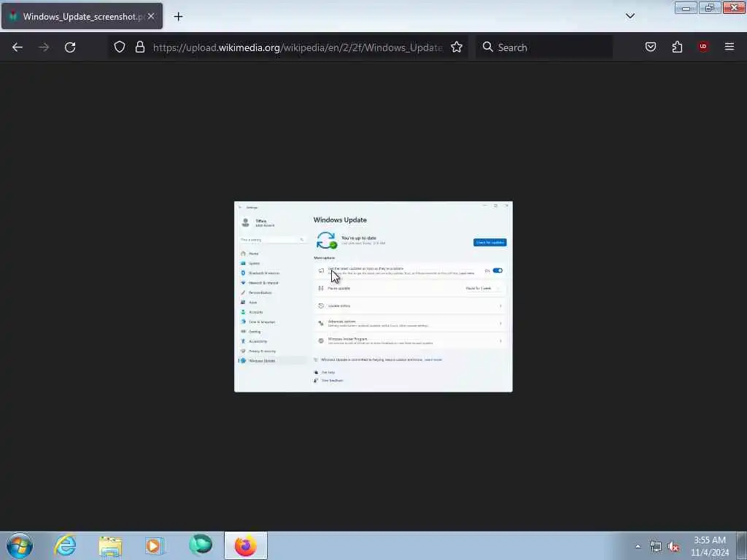This screenshot has width=747, height=560.
Task: Switch to Firefox taskbar button
Action: [246, 545]
